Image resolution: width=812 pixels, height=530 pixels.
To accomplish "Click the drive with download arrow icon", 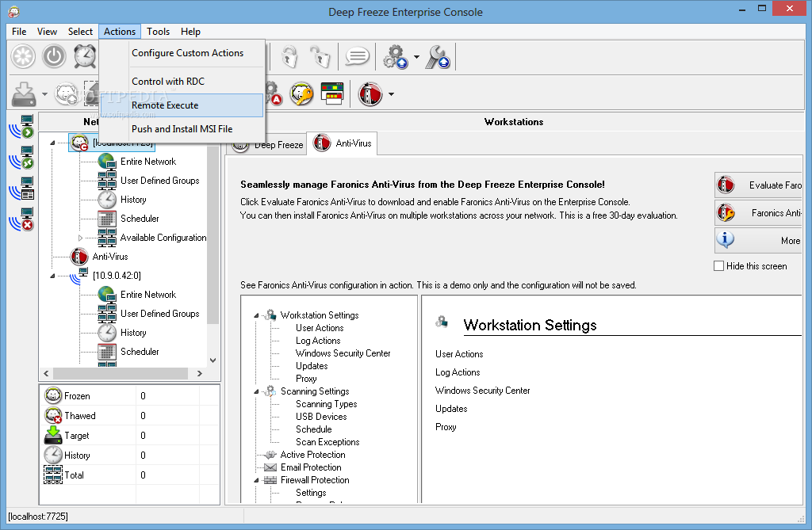I will (24, 94).
